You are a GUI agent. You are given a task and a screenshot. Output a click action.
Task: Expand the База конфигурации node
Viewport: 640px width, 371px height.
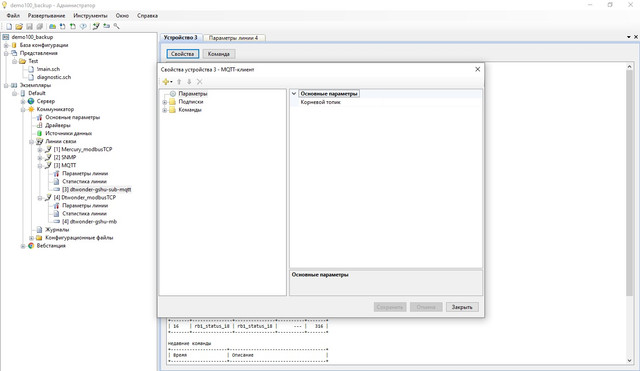point(6,45)
